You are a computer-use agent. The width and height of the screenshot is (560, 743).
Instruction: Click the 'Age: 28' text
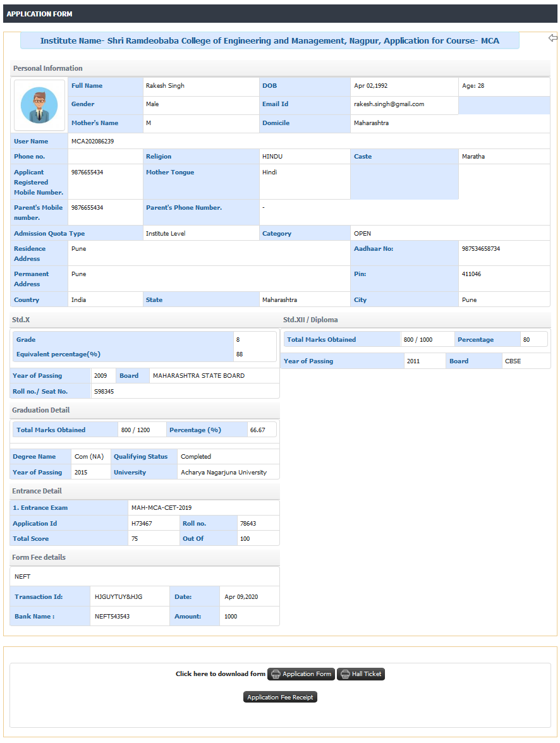pyautogui.click(x=473, y=86)
